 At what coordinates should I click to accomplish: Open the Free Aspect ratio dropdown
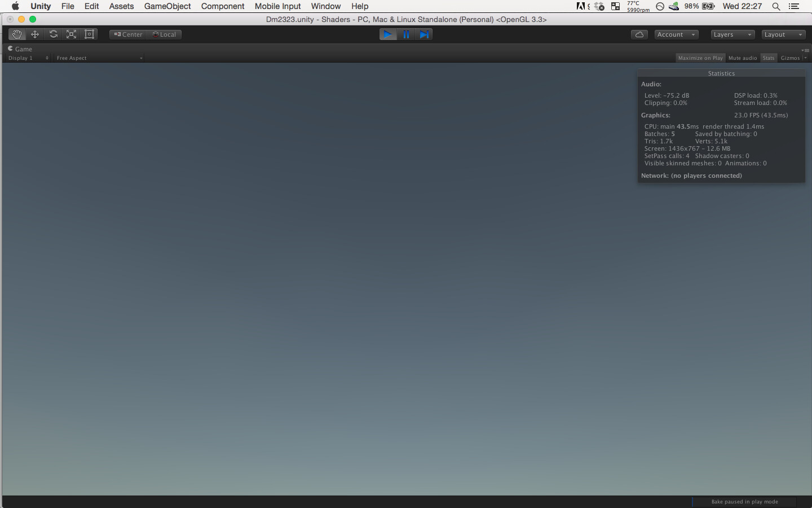pos(99,58)
